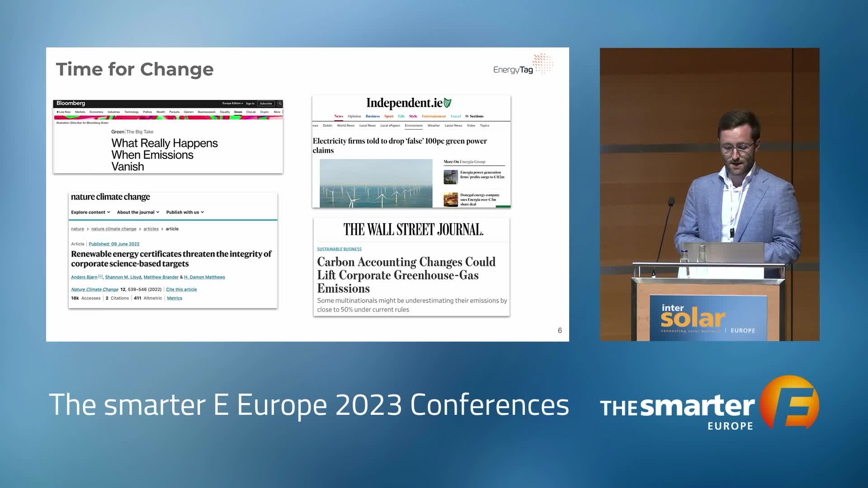Open Donegal energy company story thumbnail
Image resolution: width=868 pixels, height=488 pixels.
coord(451,199)
